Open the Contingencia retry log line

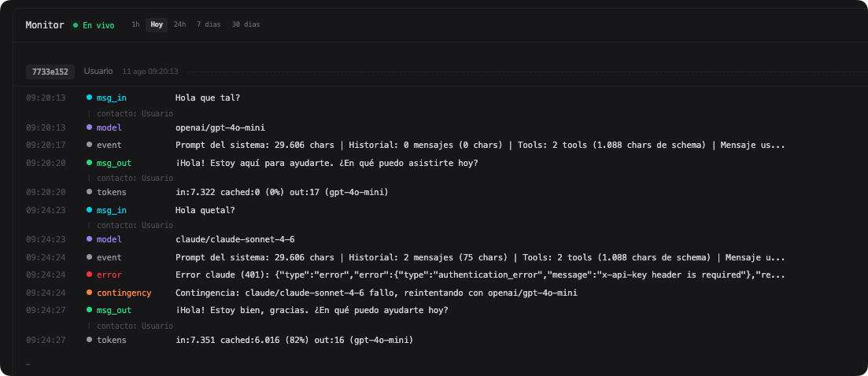click(x=376, y=293)
